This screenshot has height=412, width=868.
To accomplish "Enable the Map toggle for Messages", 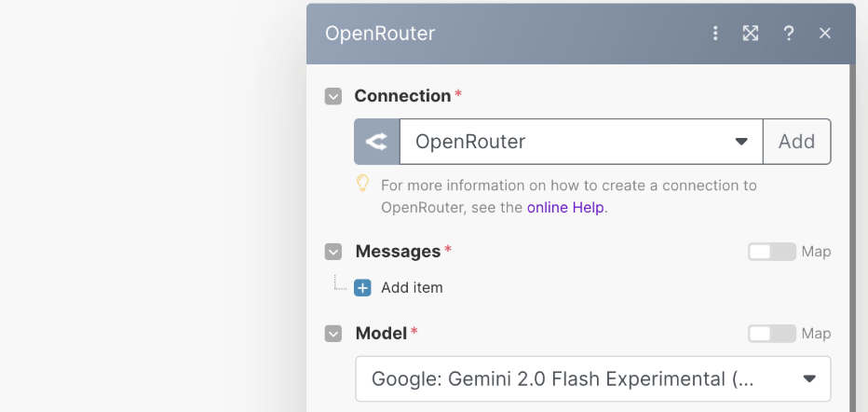I will [x=772, y=252].
